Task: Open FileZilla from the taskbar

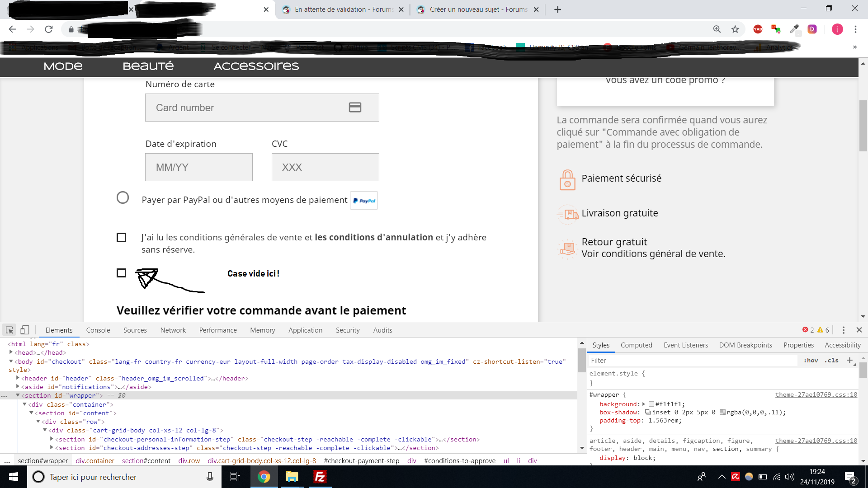Action: click(x=320, y=477)
